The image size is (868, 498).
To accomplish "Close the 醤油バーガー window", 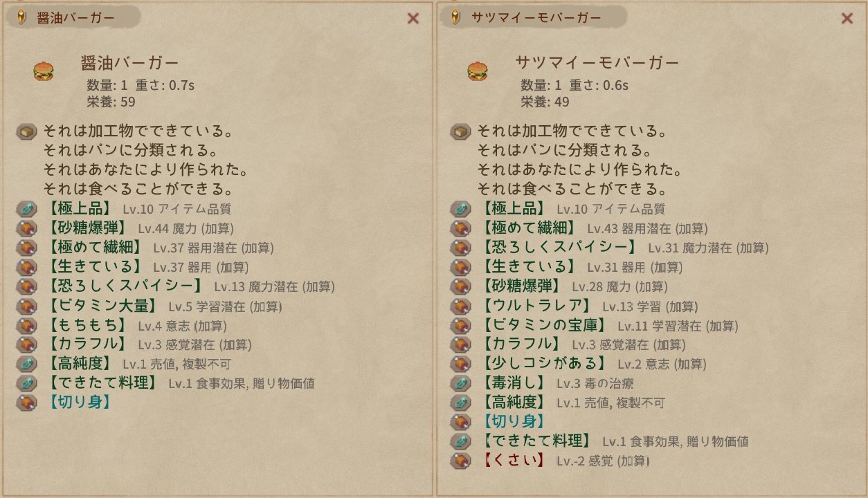I will [413, 19].
